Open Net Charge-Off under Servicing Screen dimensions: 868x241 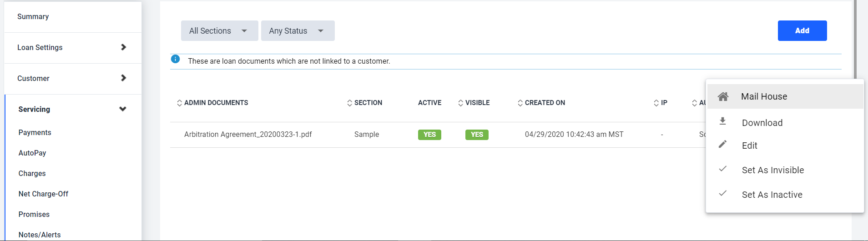coord(43,194)
